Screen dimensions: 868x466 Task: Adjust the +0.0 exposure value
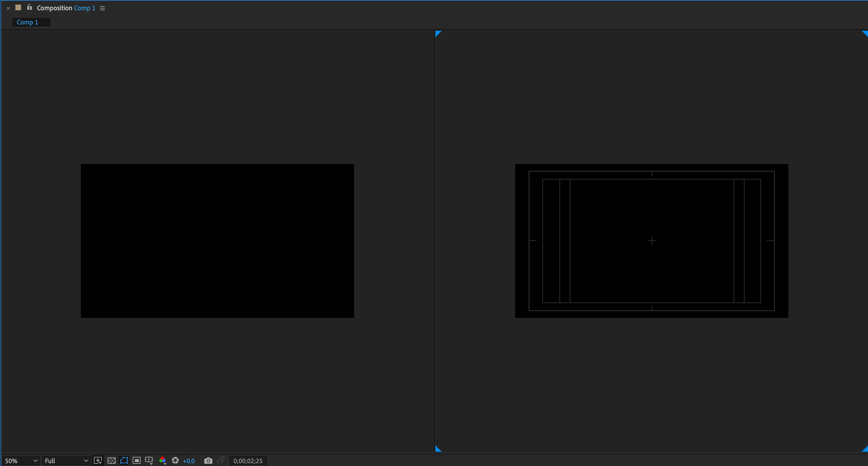point(188,461)
